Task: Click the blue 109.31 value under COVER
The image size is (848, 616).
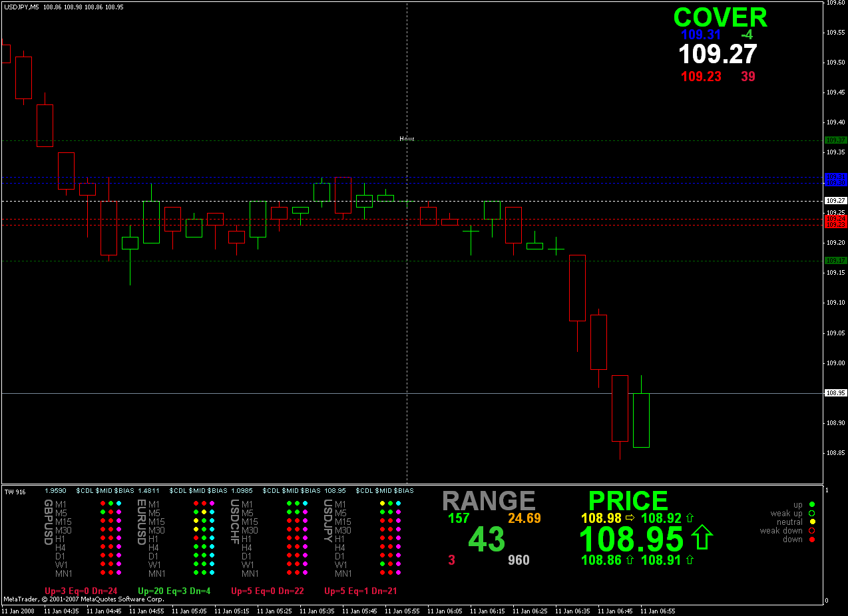Action: pyautogui.click(x=701, y=35)
